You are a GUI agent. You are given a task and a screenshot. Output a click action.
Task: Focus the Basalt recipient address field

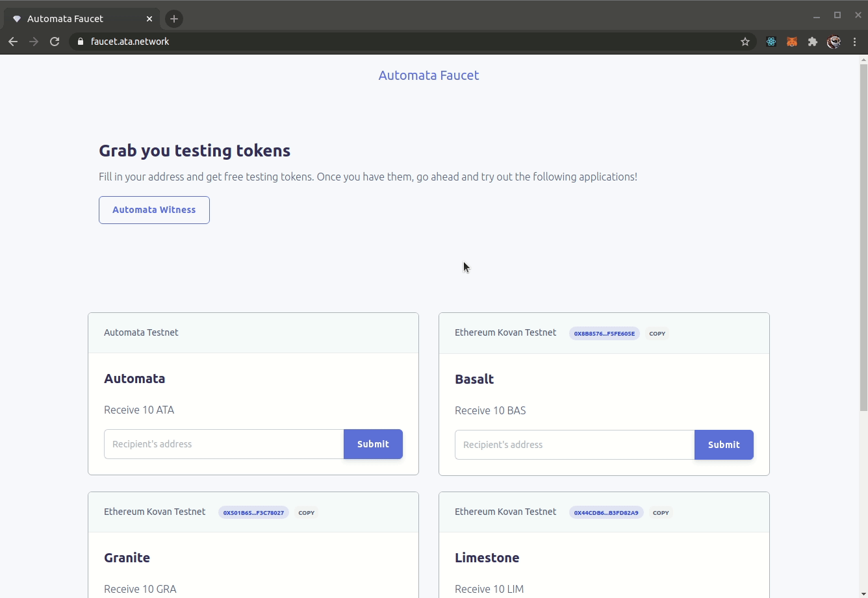(x=575, y=445)
